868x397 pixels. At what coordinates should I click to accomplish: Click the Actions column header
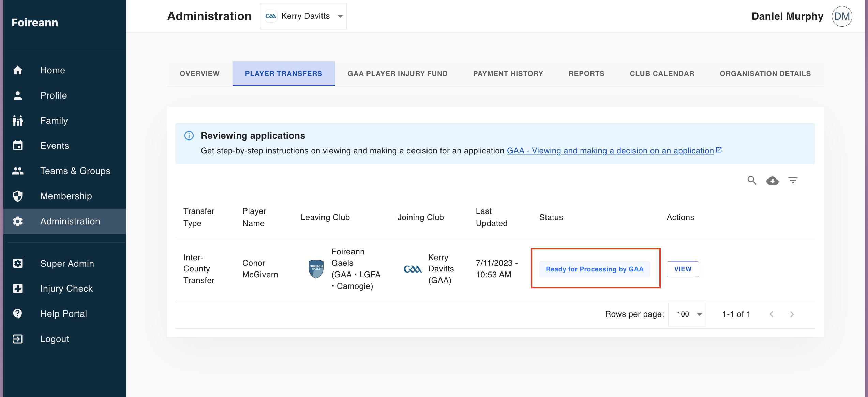coord(680,217)
